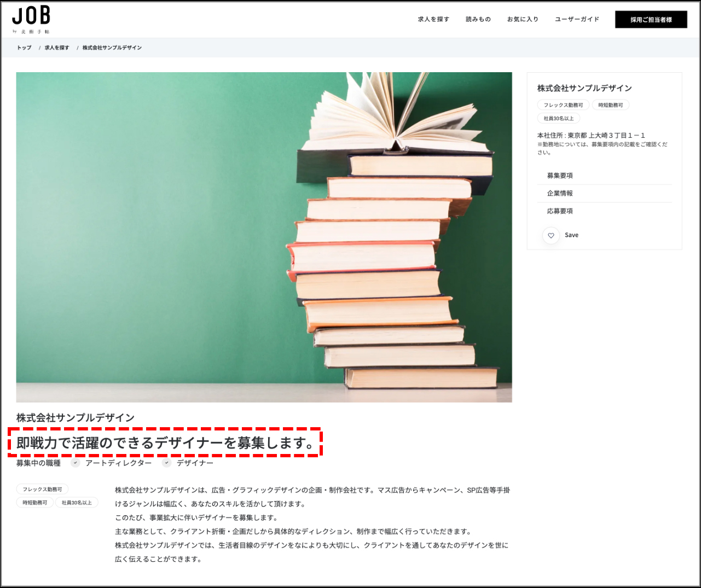701x588 pixels.
Task: Click トップ in the breadcrumb
Action: coord(24,48)
